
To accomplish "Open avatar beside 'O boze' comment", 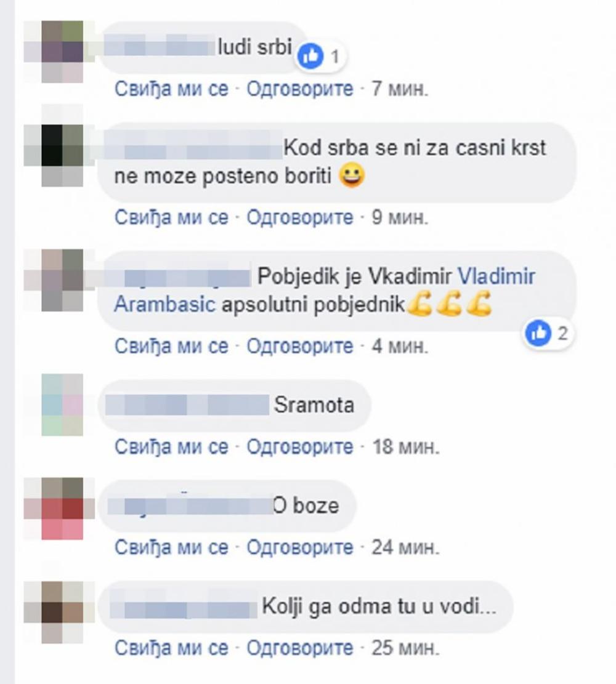I will [x=62, y=509].
